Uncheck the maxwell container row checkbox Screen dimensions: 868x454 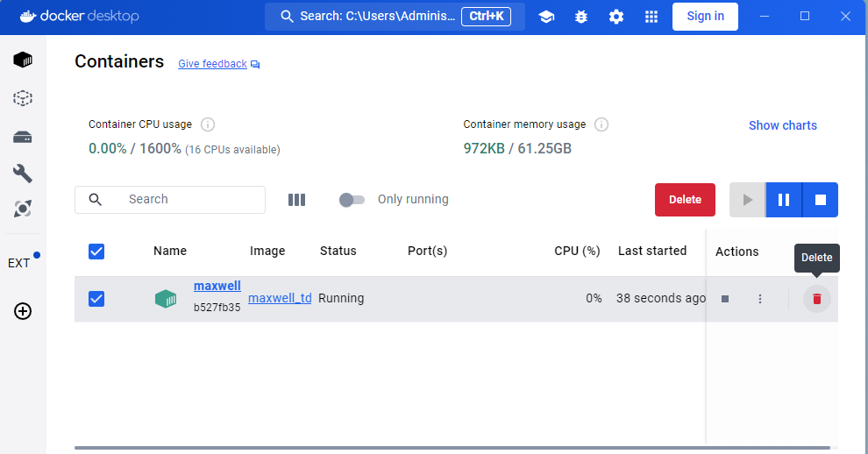[96, 299]
